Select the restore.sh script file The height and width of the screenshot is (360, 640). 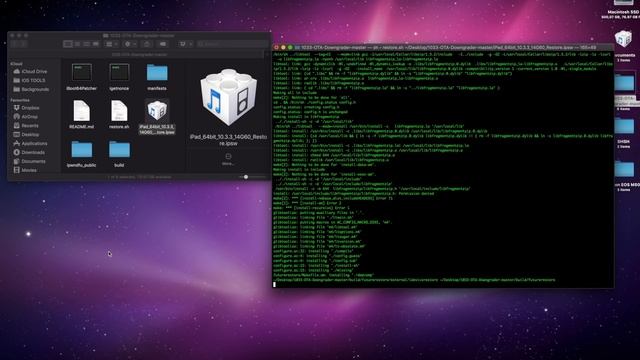[119, 114]
